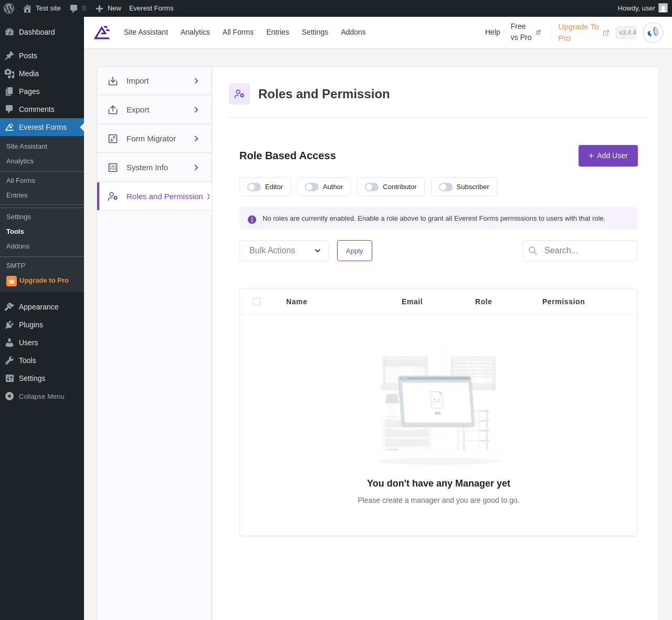Viewport: 672px width, 620px height.
Task: Check the select-all checkbox in table header
Action: pyautogui.click(x=257, y=302)
